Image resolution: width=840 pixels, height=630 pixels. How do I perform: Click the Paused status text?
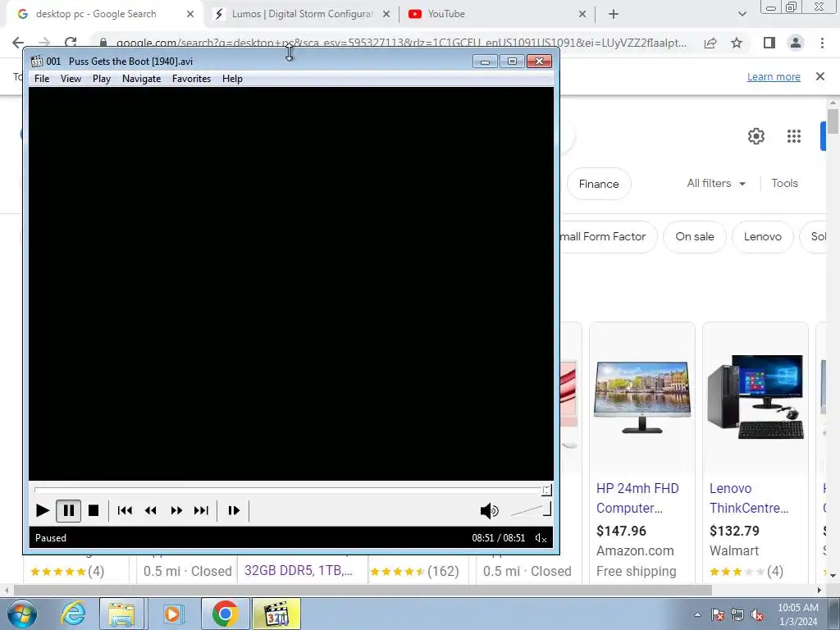(51, 538)
